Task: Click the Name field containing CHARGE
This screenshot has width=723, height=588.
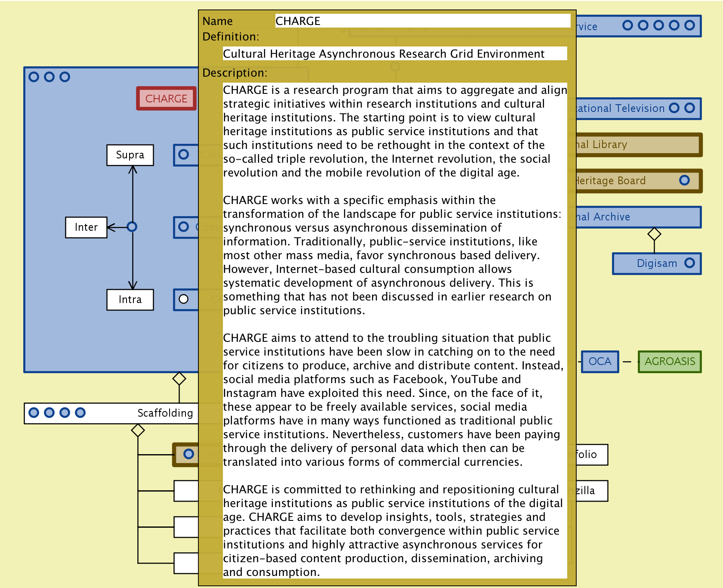Action: point(422,21)
